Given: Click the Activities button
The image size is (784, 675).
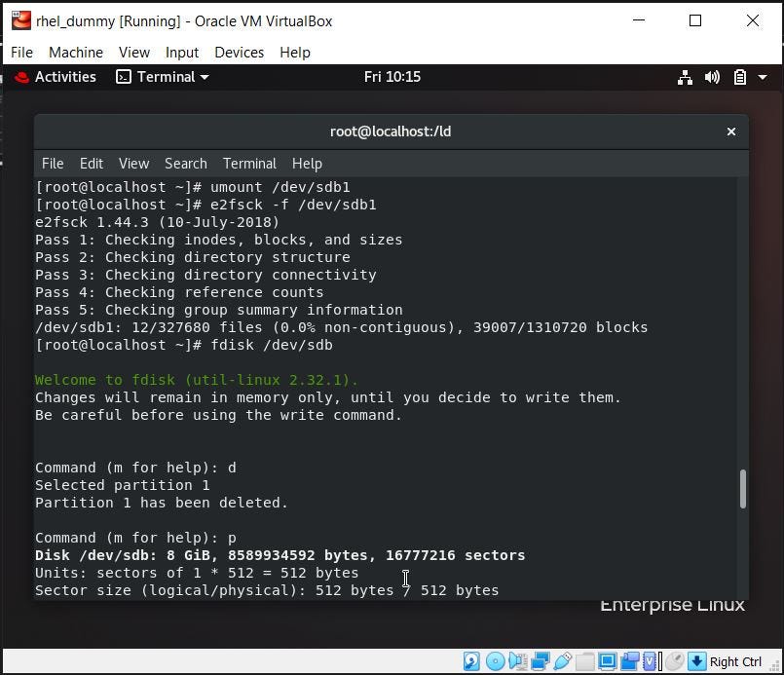Looking at the screenshot, I should pos(65,77).
